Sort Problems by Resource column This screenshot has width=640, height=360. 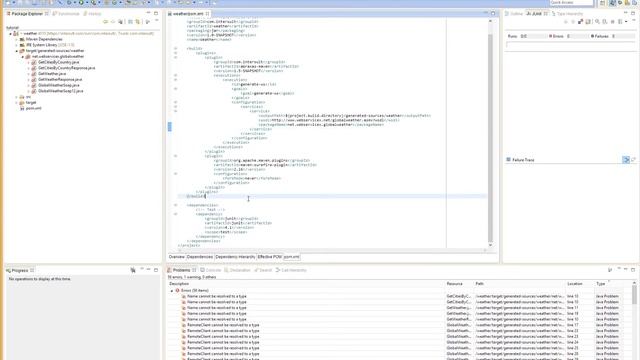[x=459, y=284]
